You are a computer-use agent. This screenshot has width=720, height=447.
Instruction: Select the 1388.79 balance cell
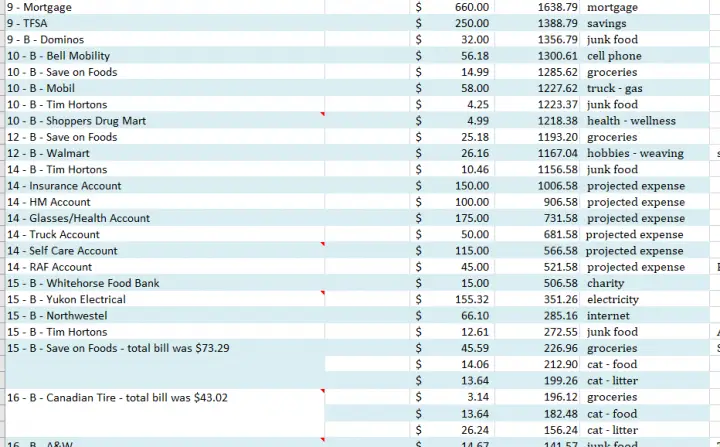(537, 23)
